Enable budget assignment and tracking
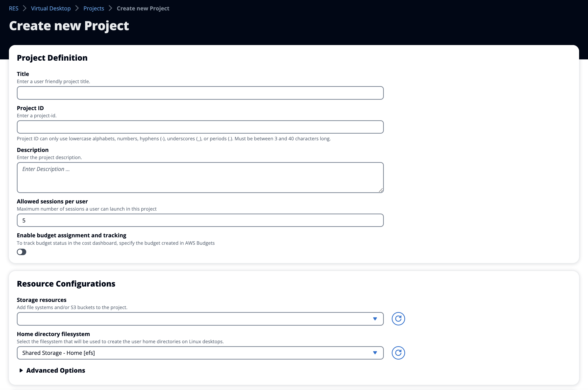The image size is (588, 390). pyautogui.click(x=21, y=252)
